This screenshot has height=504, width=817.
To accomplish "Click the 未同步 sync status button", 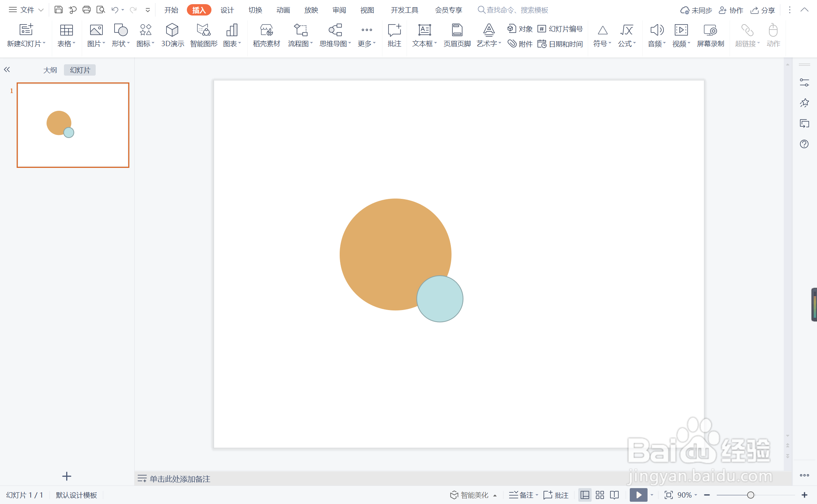I will [x=696, y=10].
